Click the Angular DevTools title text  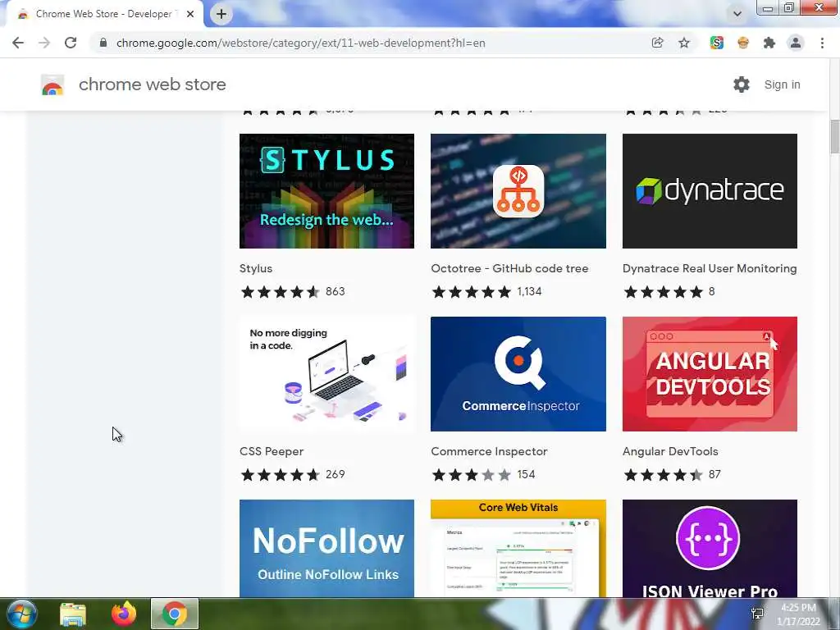[670, 451]
